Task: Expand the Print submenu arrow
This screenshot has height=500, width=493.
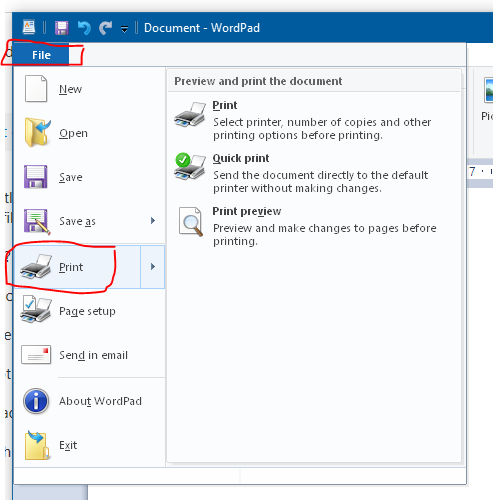Action: 153,267
